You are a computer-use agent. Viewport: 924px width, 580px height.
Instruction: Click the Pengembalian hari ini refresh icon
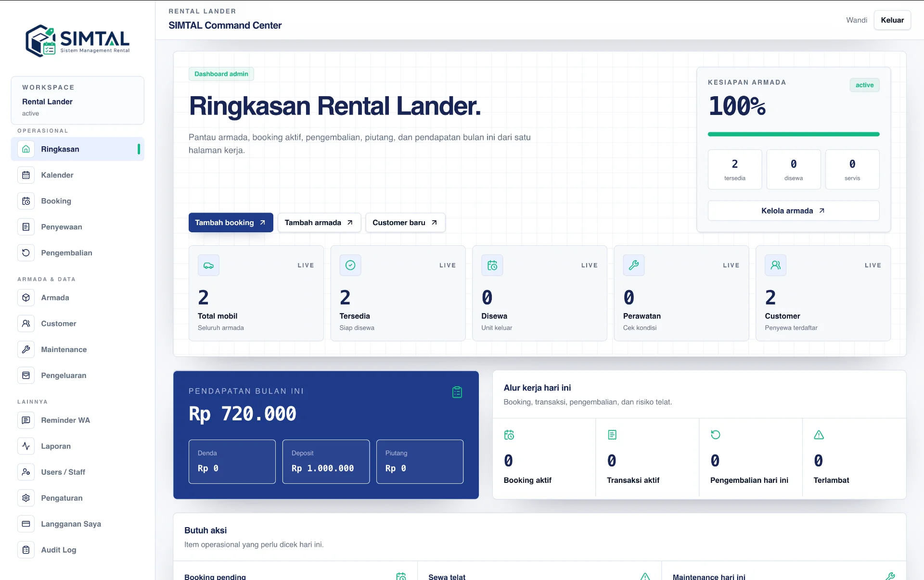(716, 435)
